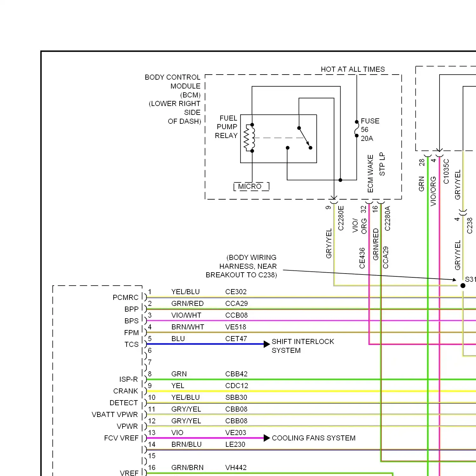Click the VIO/WHT wire color on pin 3
The height and width of the screenshot is (476, 476).
coord(186,315)
